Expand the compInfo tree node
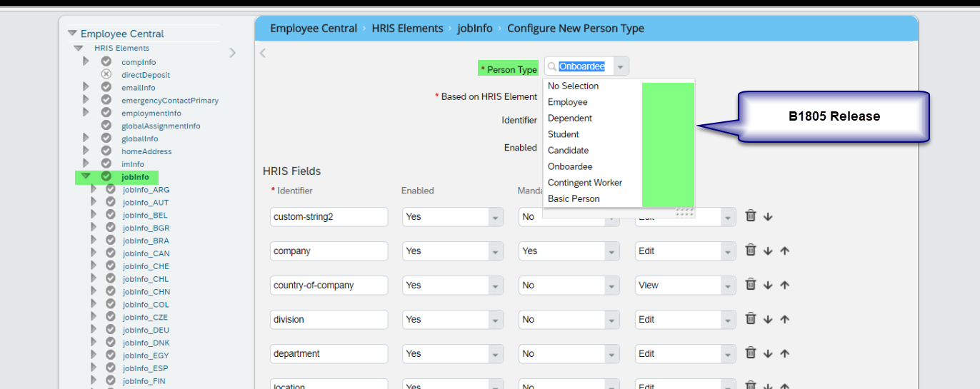980x389 pixels. click(x=86, y=61)
